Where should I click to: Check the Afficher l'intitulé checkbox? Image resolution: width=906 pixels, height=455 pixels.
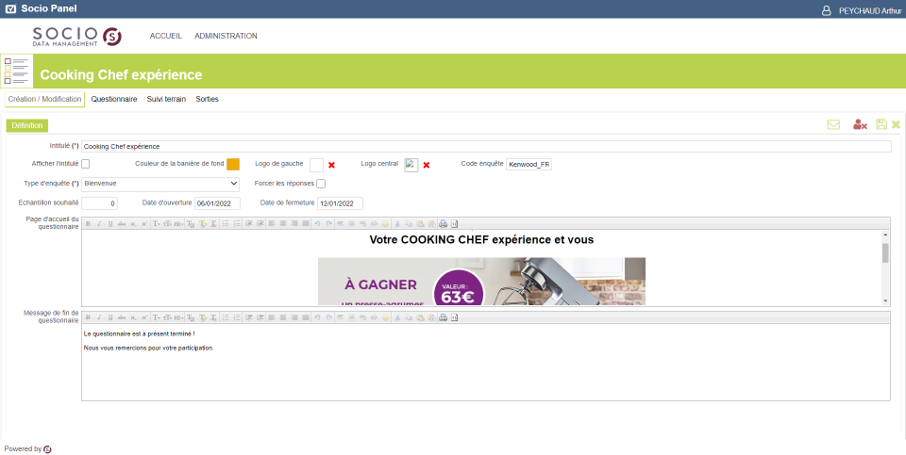pos(86,164)
